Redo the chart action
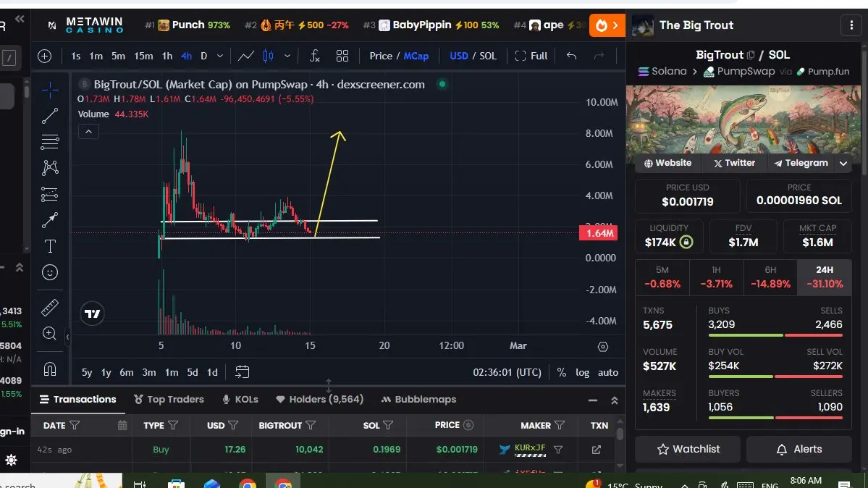The height and width of the screenshot is (488, 868). tap(599, 56)
